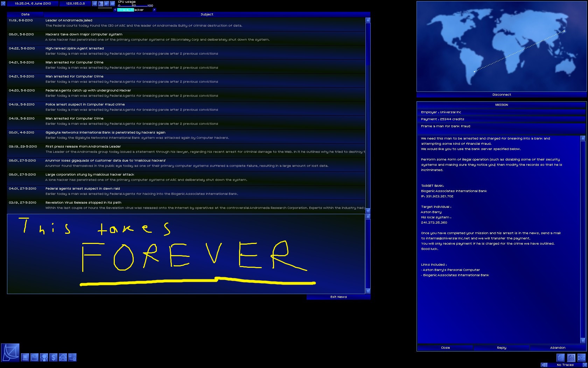
Task: Decrease Trace_Tracker CPU priority with left arrow
Action: pos(115,10)
